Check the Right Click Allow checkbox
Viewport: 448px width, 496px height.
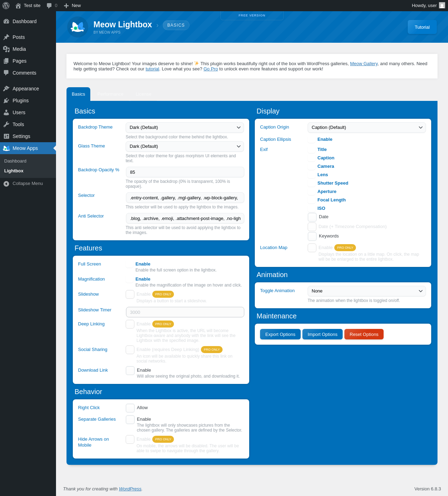point(130,408)
